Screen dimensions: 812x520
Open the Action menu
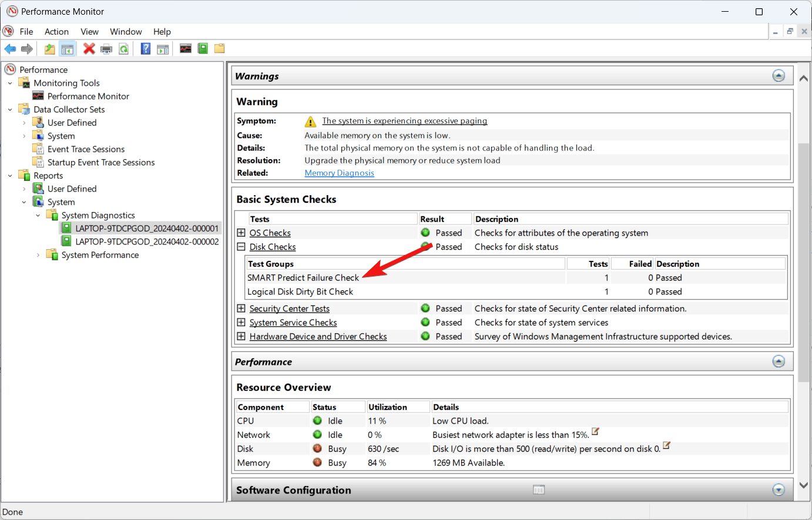coord(56,32)
